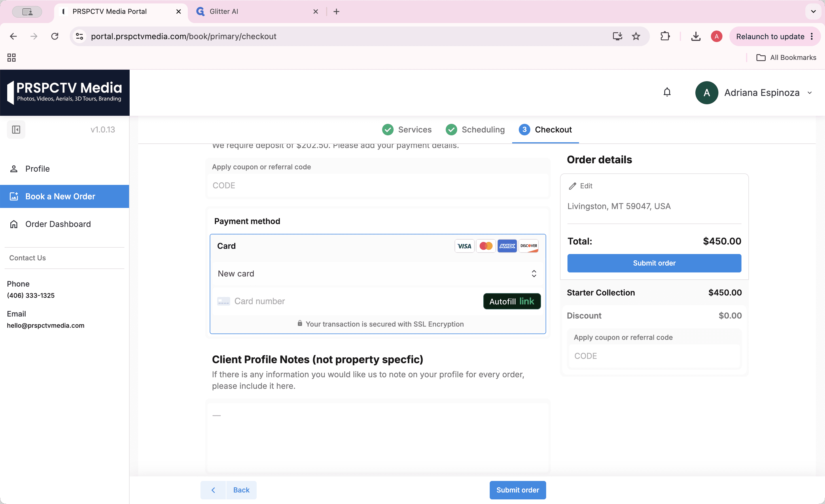Open All Bookmarks folder
This screenshot has height=504, width=825.
786,58
